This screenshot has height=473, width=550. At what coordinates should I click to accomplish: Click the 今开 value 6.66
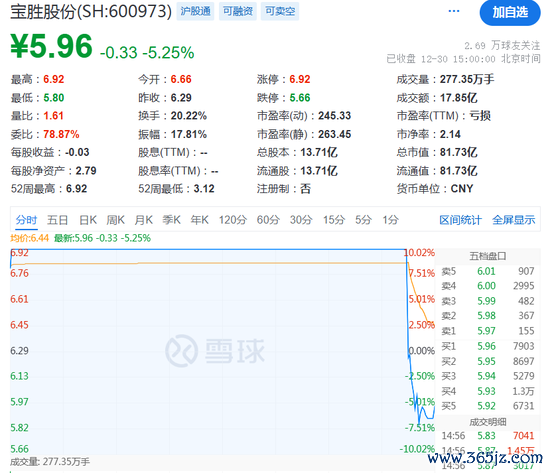[x=181, y=79]
